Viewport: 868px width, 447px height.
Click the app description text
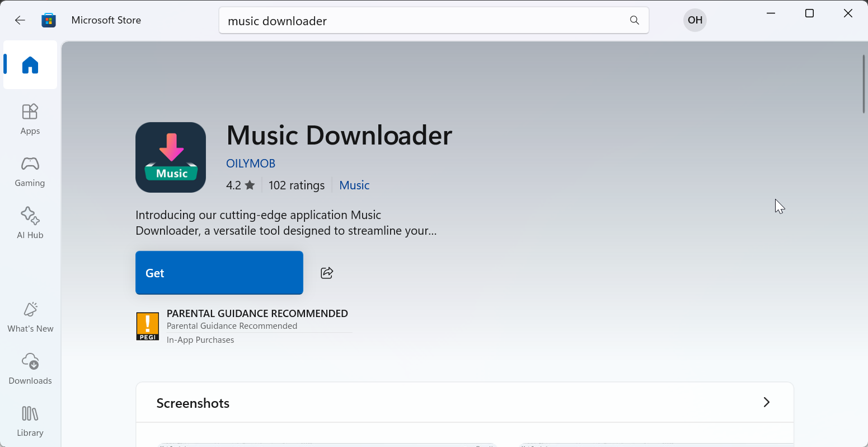286,223
